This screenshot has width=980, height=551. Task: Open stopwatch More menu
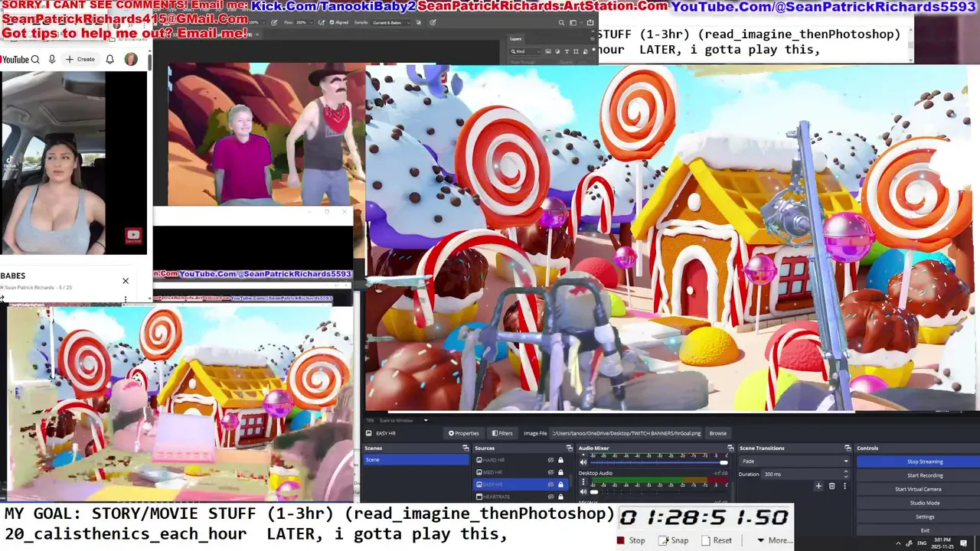pyautogui.click(x=776, y=540)
